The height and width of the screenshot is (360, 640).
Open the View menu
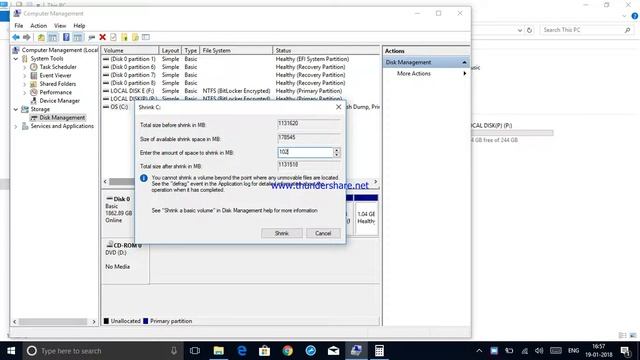click(x=60, y=25)
